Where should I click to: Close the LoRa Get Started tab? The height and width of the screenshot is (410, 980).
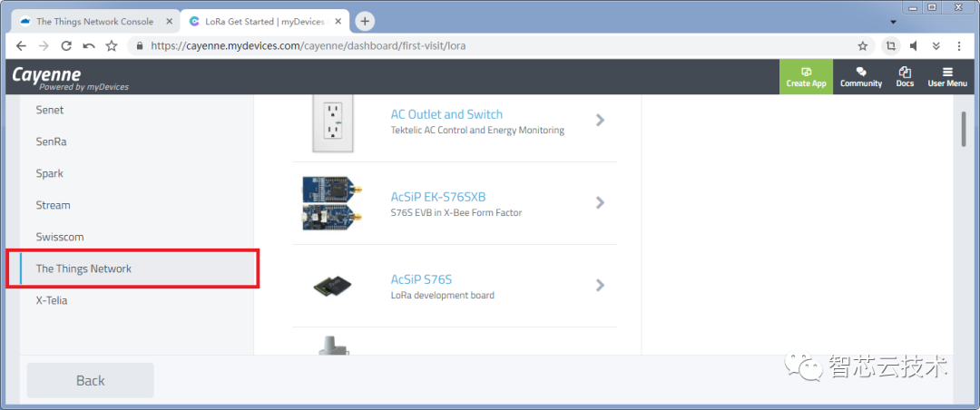(x=339, y=21)
